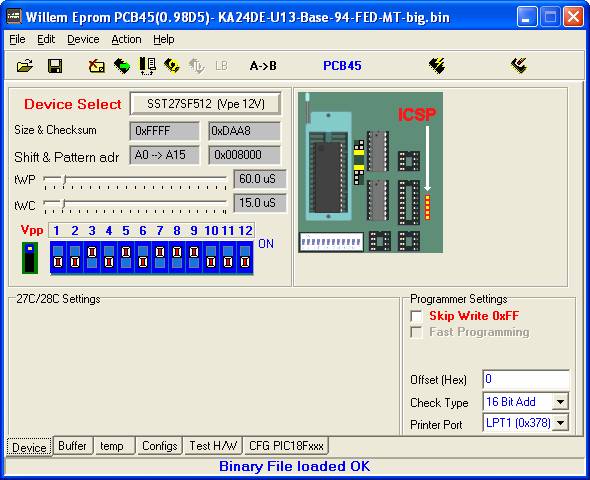Open the Edit menu

[x=46, y=39]
